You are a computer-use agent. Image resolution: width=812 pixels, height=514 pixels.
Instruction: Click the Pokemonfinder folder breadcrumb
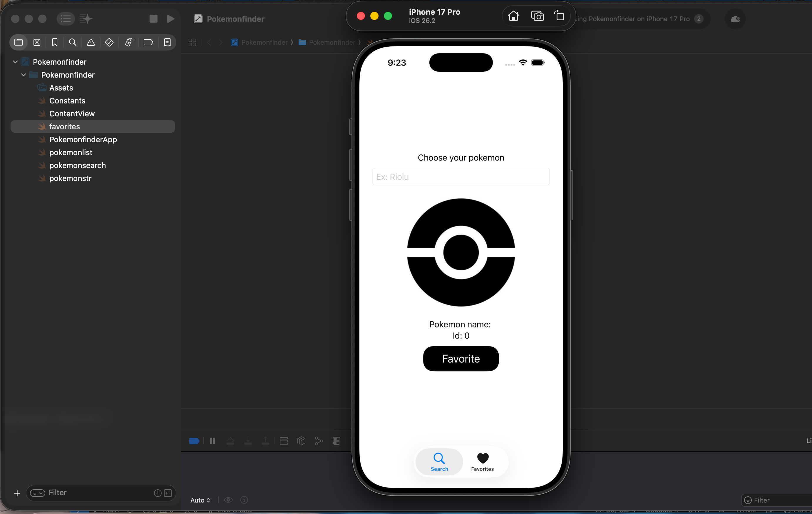(x=327, y=42)
